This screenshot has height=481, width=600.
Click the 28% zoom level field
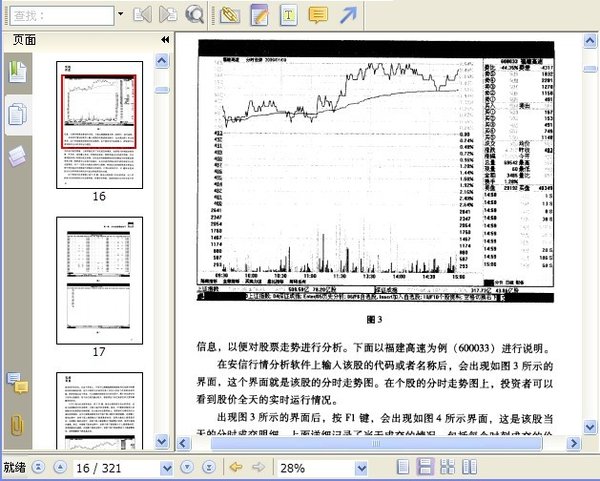point(316,468)
